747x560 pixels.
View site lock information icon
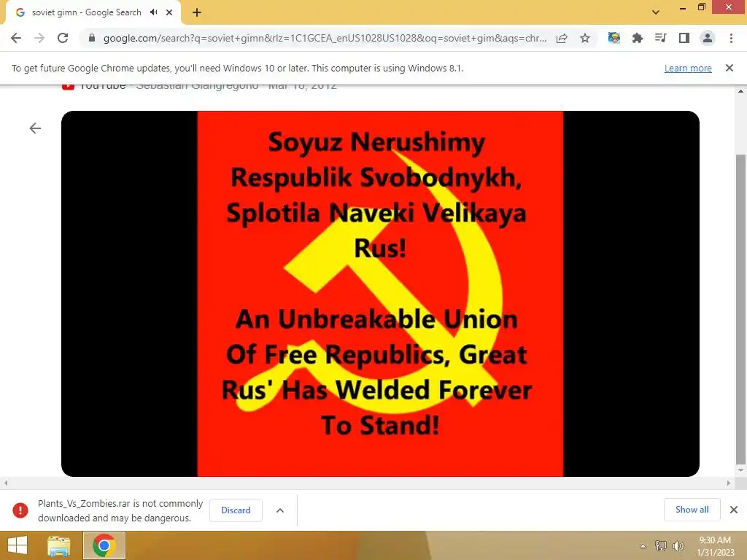(x=92, y=38)
